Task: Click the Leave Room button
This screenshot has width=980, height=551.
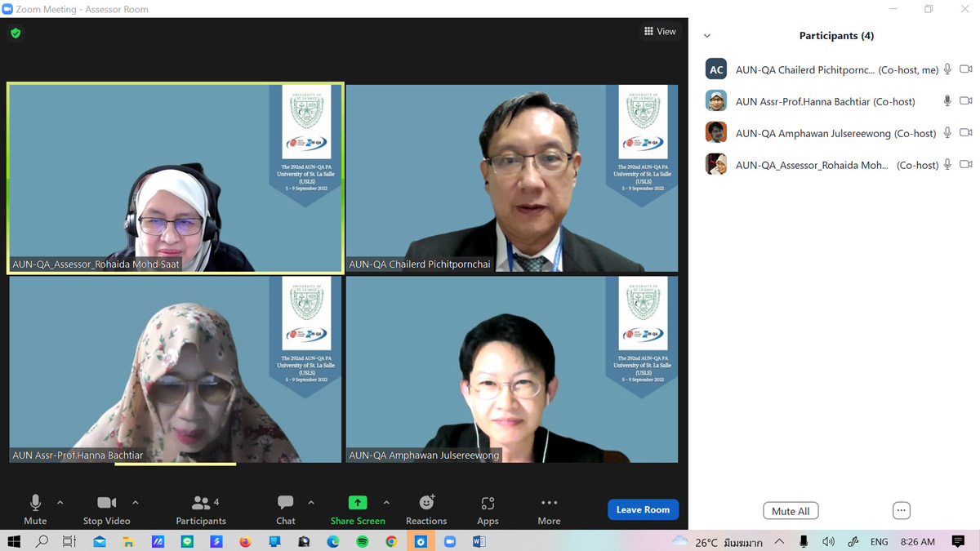Action: [x=643, y=509]
